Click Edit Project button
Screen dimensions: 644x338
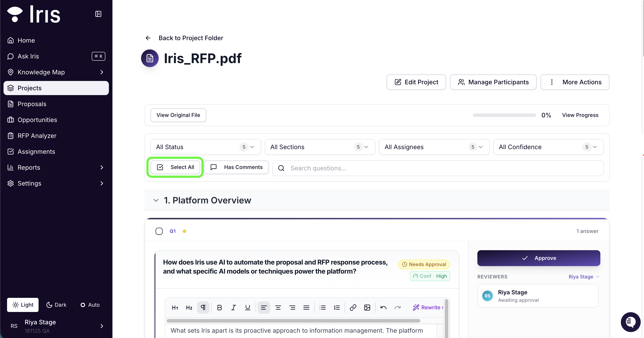click(x=416, y=82)
